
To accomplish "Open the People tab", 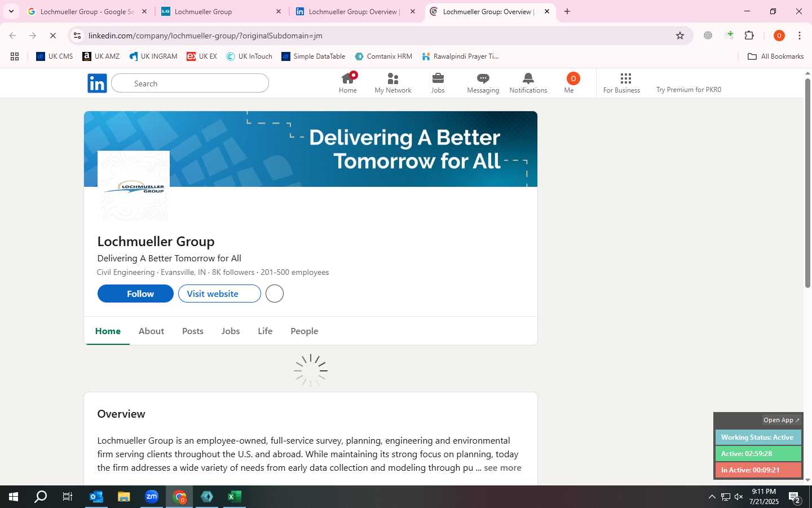I will (x=304, y=331).
